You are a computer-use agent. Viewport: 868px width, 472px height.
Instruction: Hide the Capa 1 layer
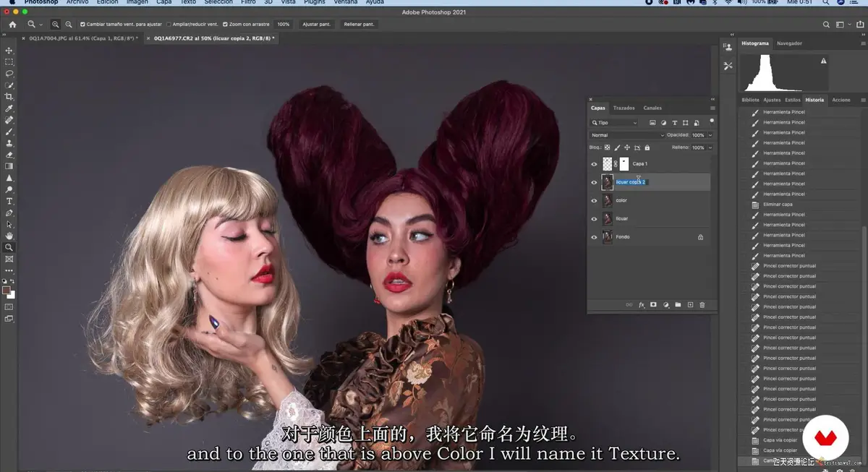(594, 163)
